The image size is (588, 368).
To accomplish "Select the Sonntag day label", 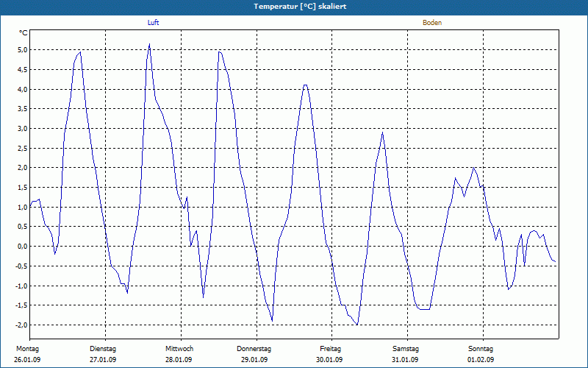I will pyautogui.click(x=481, y=349).
